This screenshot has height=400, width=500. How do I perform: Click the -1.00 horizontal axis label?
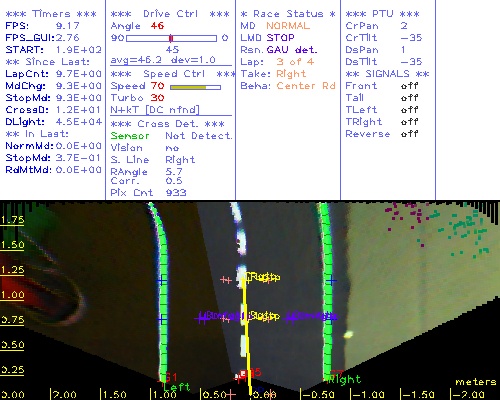(x=367, y=395)
